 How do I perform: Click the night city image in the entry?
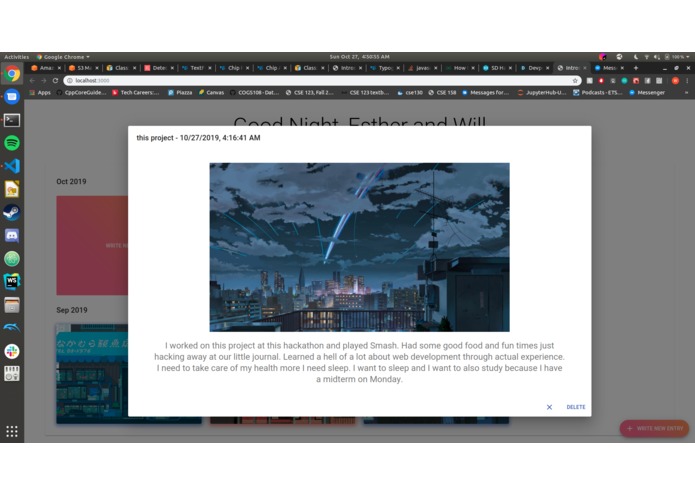pos(359,247)
